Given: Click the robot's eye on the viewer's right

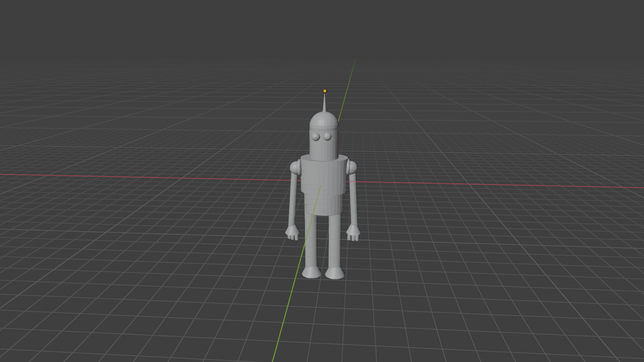Looking at the screenshot, I should 327,136.
